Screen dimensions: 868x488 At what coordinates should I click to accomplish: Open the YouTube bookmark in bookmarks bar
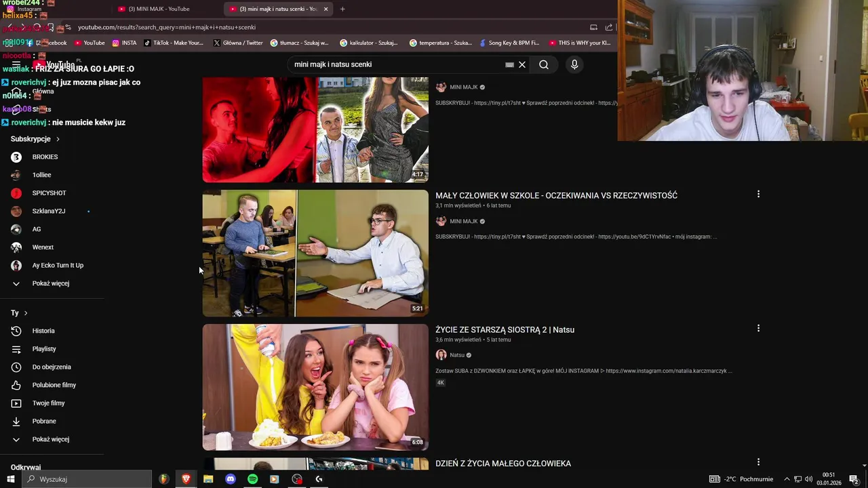90,43
